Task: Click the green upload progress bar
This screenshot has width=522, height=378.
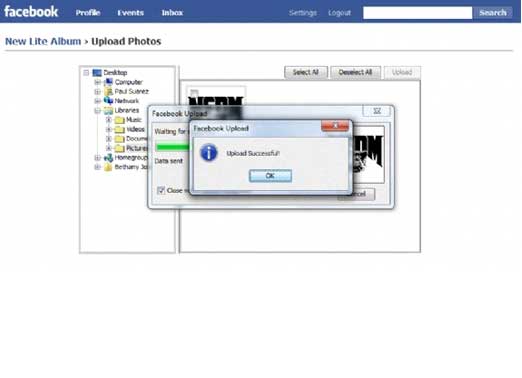Action: [x=173, y=147]
